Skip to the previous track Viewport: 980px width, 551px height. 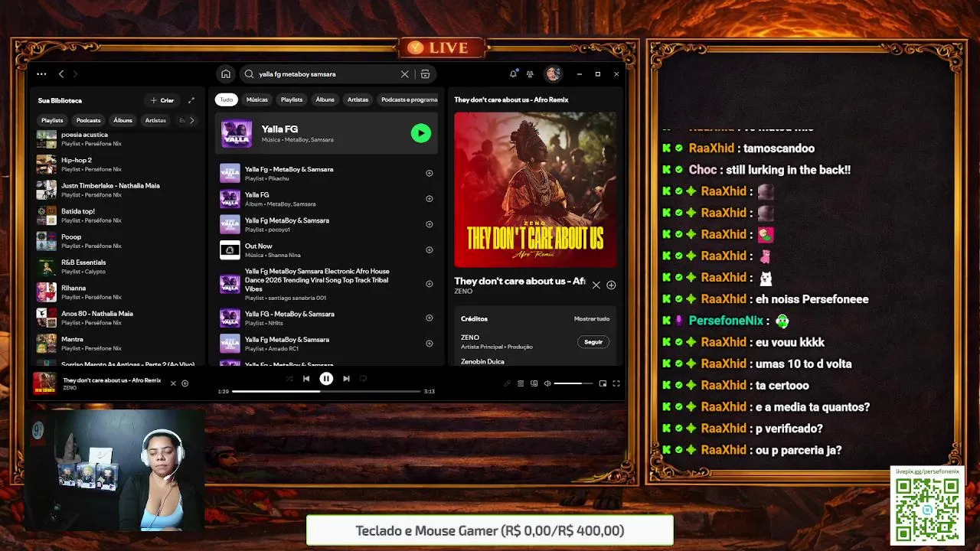306,378
